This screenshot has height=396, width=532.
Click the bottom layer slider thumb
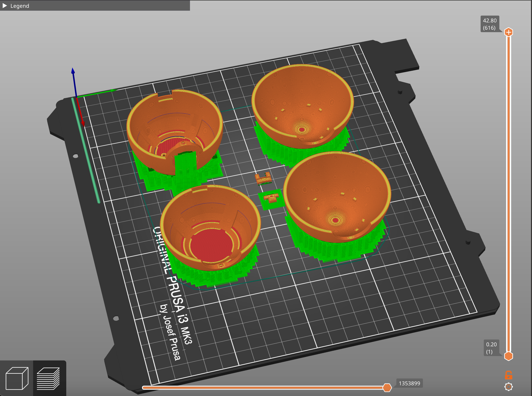(x=508, y=356)
